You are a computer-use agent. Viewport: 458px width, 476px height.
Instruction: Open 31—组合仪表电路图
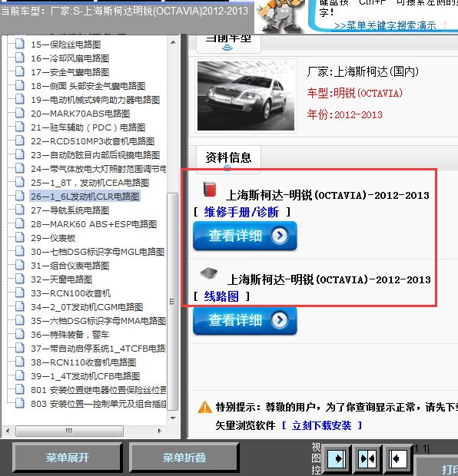pyautogui.click(x=70, y=266)
